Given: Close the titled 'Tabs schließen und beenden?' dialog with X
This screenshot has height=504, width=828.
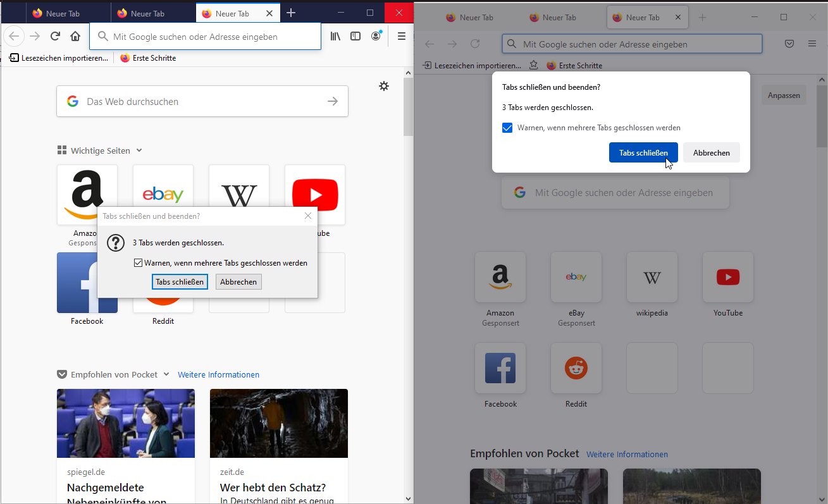Looking at the screenshot, I should pyautogui.click(x=308, y=216).
